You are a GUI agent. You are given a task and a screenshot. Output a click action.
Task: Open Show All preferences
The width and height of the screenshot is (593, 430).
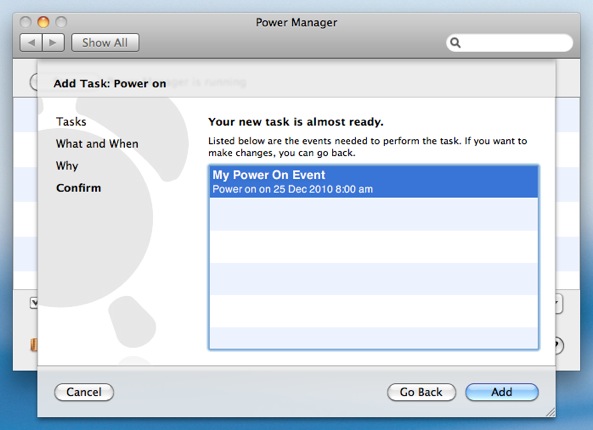tap(105, 43)
